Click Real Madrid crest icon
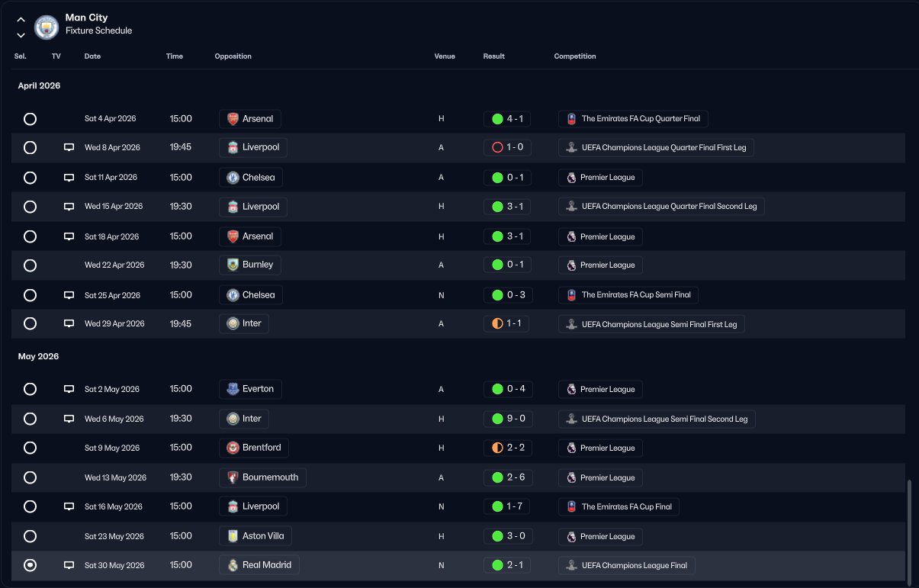This screenshot has width=919, height=588. (233, 566)
